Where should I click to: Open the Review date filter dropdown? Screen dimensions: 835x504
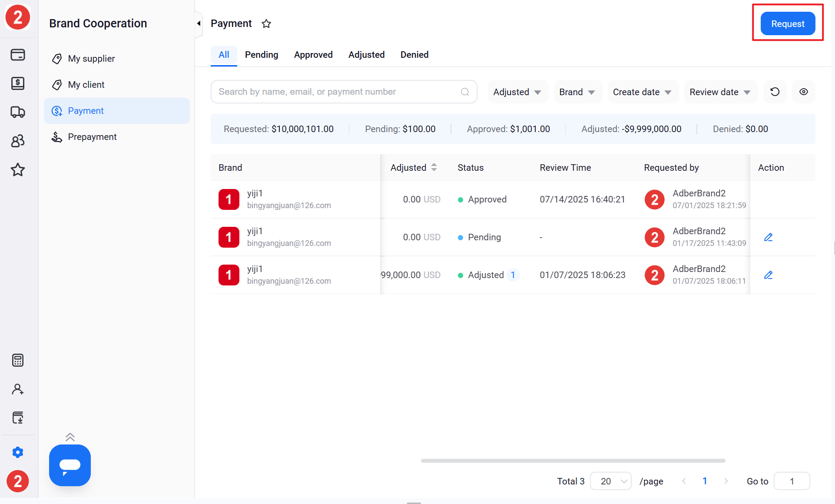(x=721, y=92)
